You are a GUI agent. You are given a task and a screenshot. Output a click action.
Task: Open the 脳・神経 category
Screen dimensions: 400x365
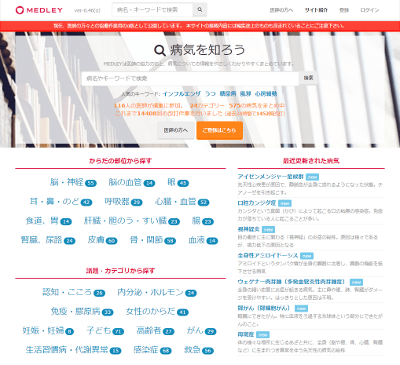73,182
